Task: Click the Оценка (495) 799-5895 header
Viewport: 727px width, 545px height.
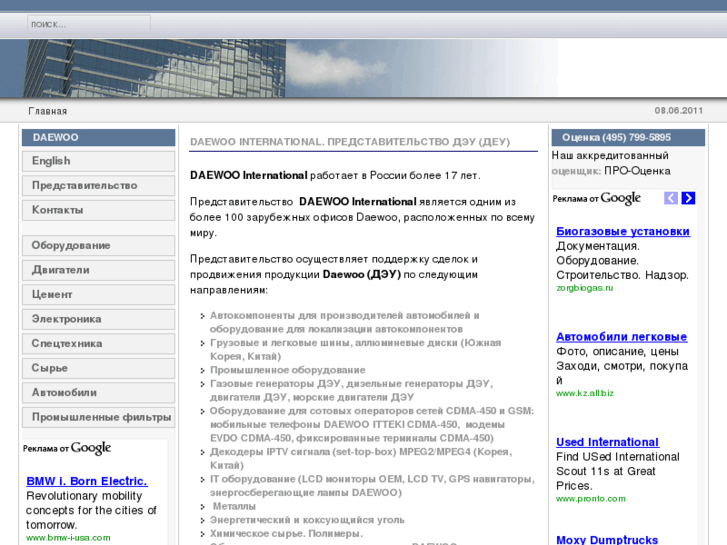Action: coord(628,138)
